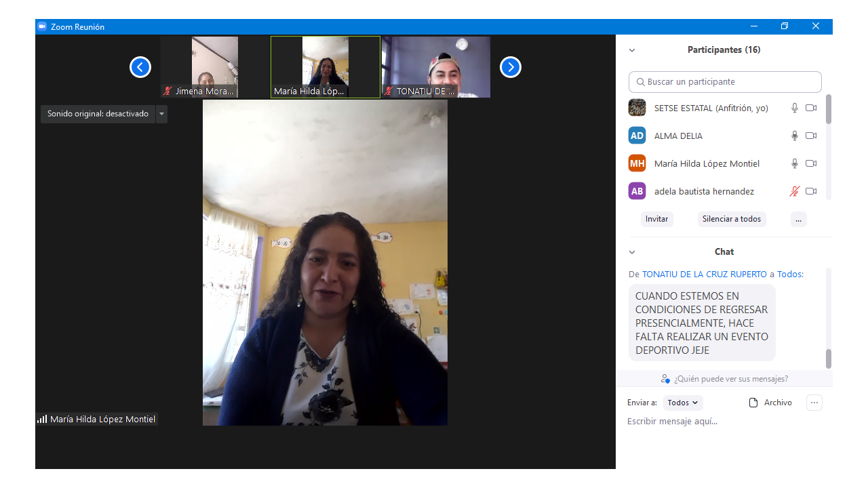Click SETSE ESTATAL avatar image
Viewport: 868px width, 488px height.
637,108
